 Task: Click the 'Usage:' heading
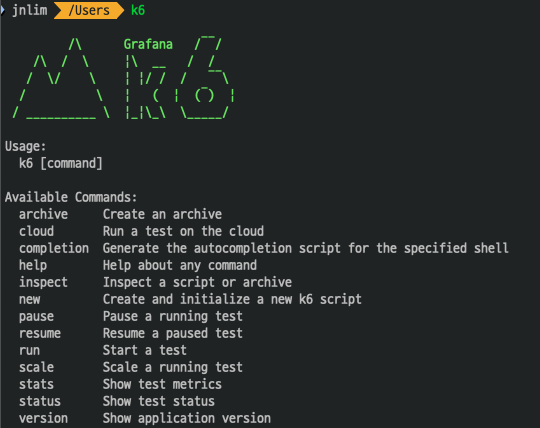coord(25,146)
